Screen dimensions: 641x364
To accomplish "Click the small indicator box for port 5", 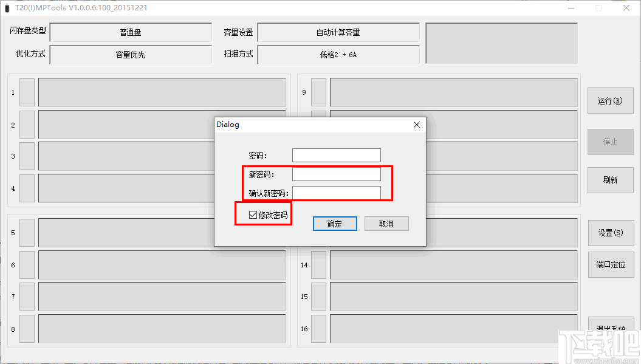I will 27,233.
